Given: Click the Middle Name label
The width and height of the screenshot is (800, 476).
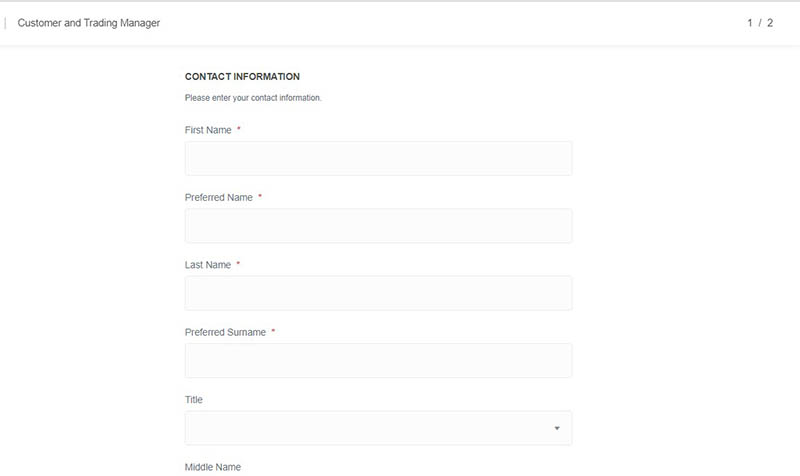Looking at the screenshot, I should point(213,467).
